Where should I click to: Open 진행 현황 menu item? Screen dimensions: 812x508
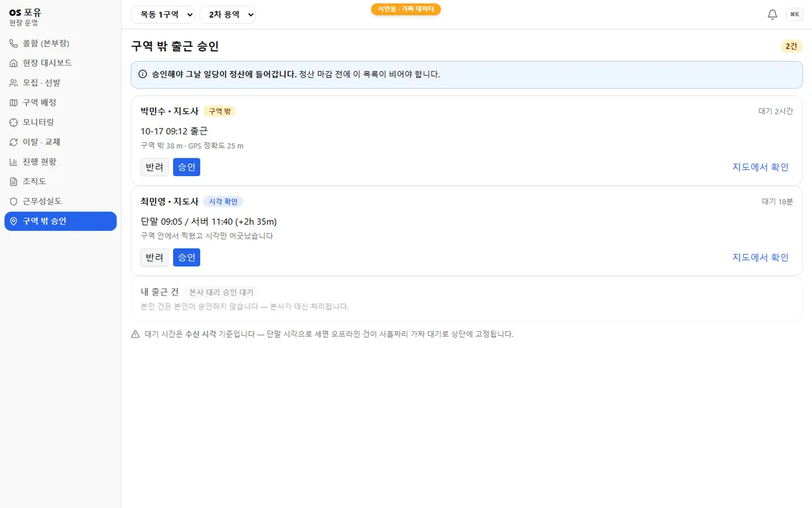(61, 162)
